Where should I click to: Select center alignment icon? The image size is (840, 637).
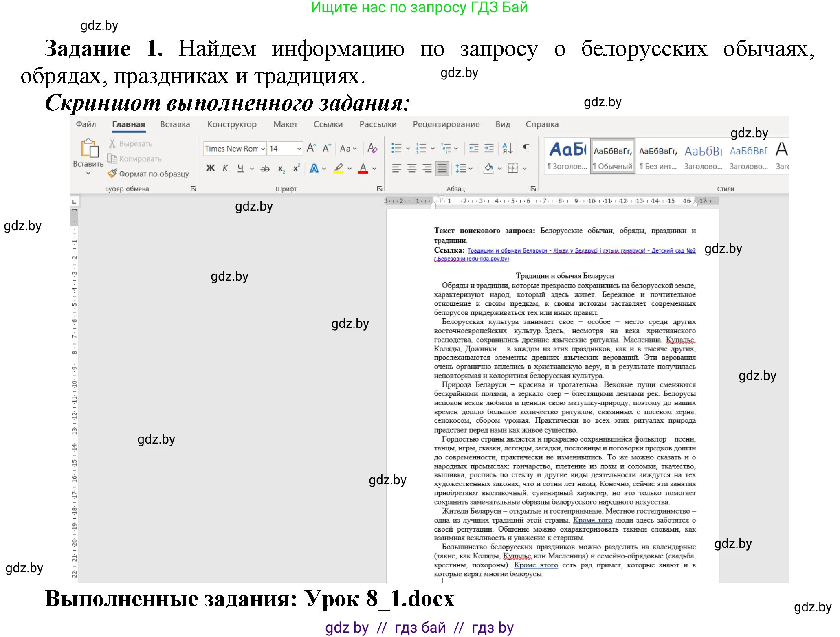click(412, 168)
